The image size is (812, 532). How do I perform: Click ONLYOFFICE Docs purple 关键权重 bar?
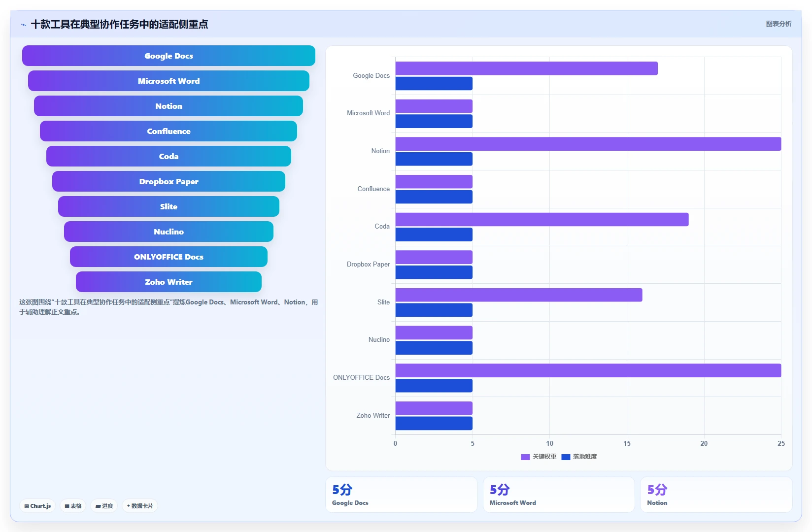pyautogui.click(x=588, y=370)
